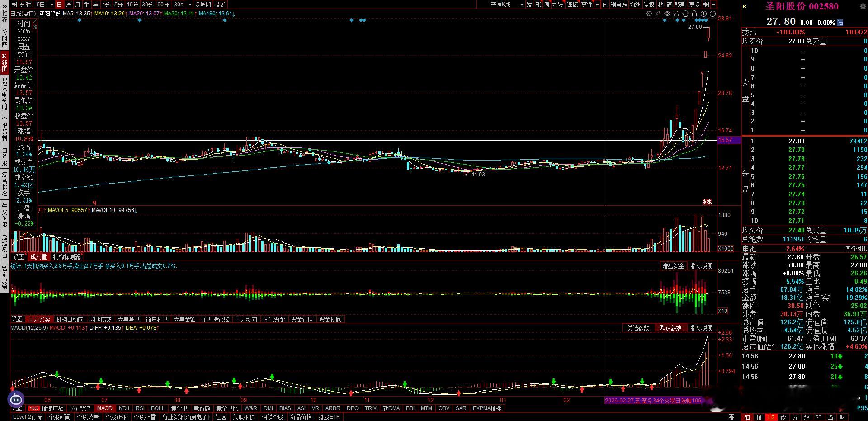
Task: Expand the far-right toolbar dropdown arrow
Action: (714, 5)
